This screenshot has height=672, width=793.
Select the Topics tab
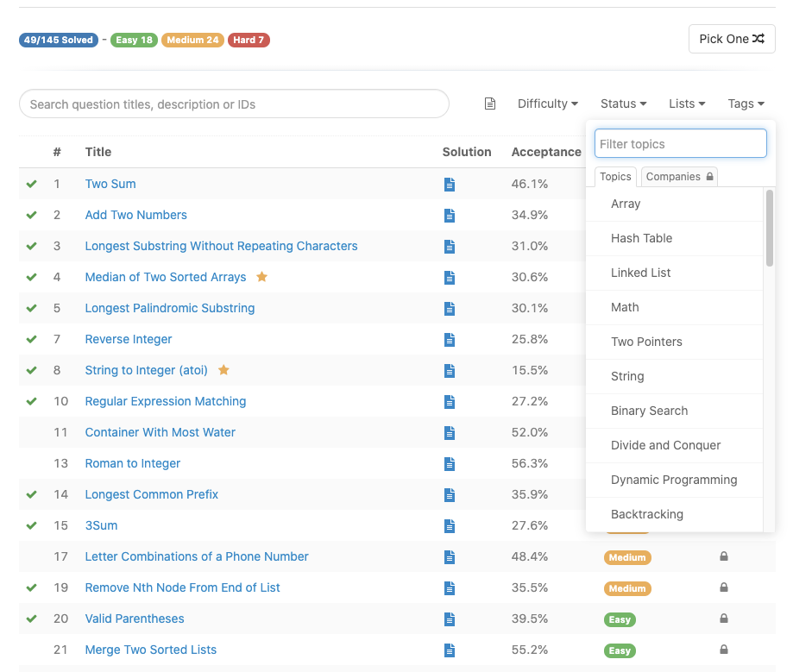point(615,177)
